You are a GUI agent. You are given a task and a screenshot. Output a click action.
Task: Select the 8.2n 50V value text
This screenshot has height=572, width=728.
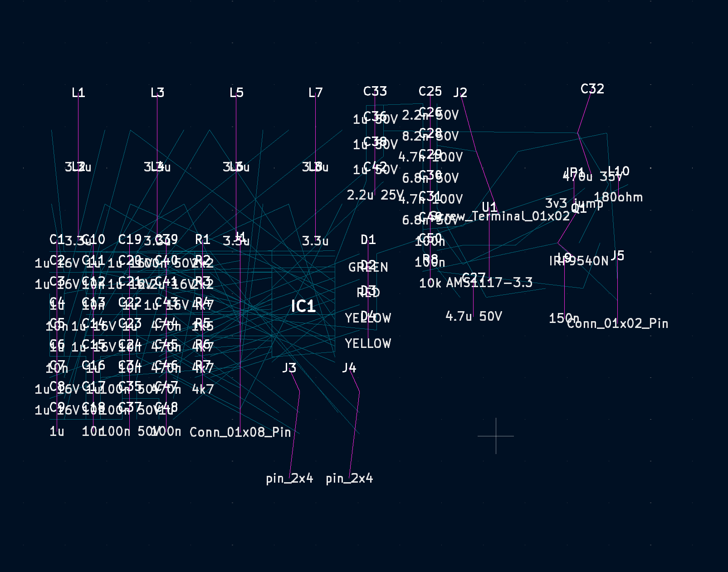point(430,136)
